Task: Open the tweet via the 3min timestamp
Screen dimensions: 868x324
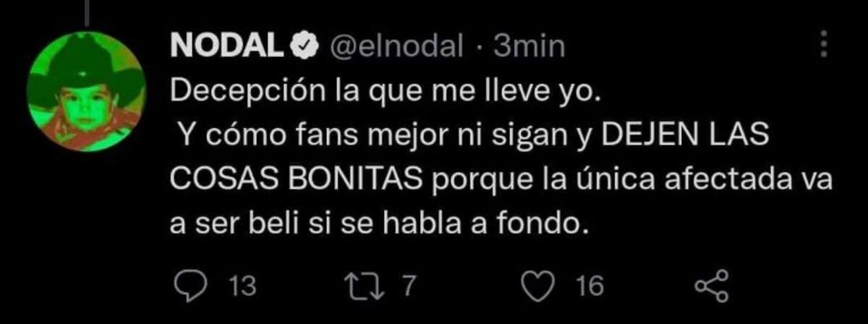Action: (x=526, y=48)
